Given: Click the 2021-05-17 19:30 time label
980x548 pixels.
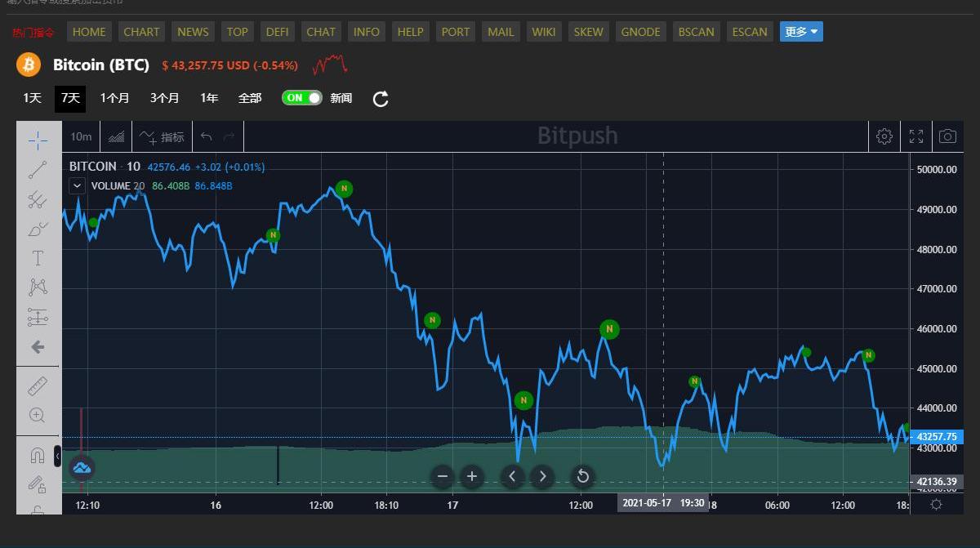Looking at the screenshot, I should (662, 503).
